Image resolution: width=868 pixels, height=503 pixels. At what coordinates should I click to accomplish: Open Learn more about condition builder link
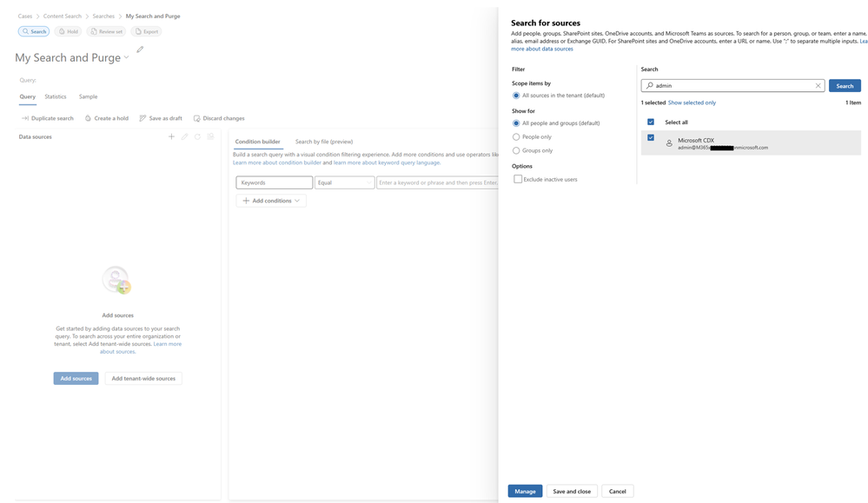click(277, 162)
